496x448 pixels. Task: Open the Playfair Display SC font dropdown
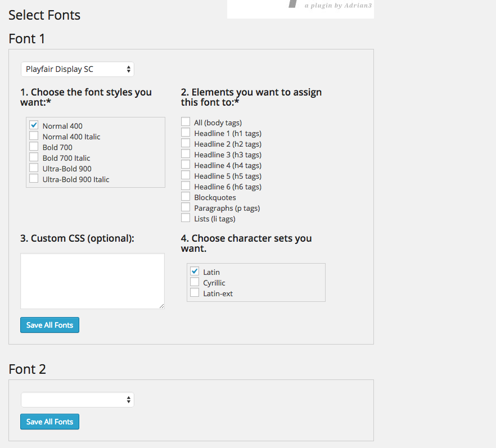pyautogui.click(x=78, y=69)
